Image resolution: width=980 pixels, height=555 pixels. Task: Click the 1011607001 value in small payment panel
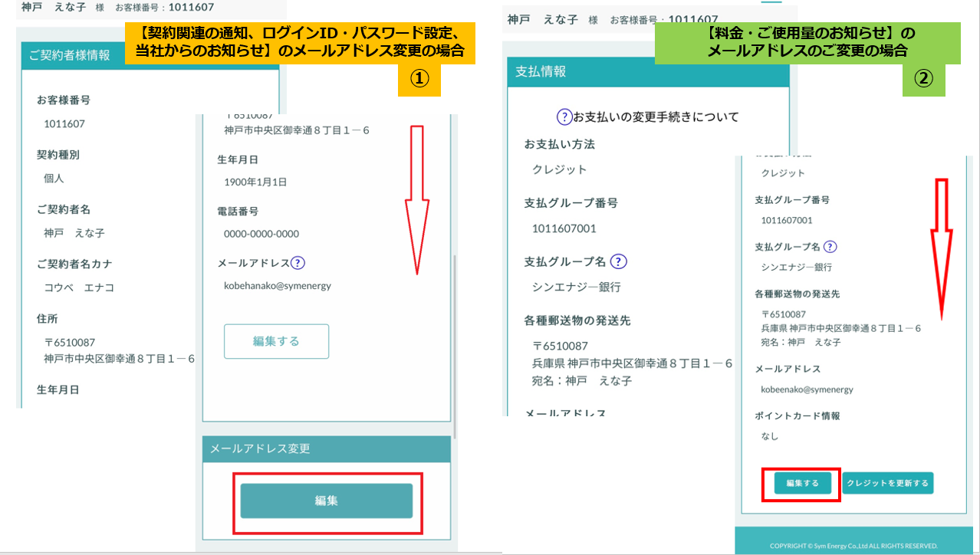(786, 221)
